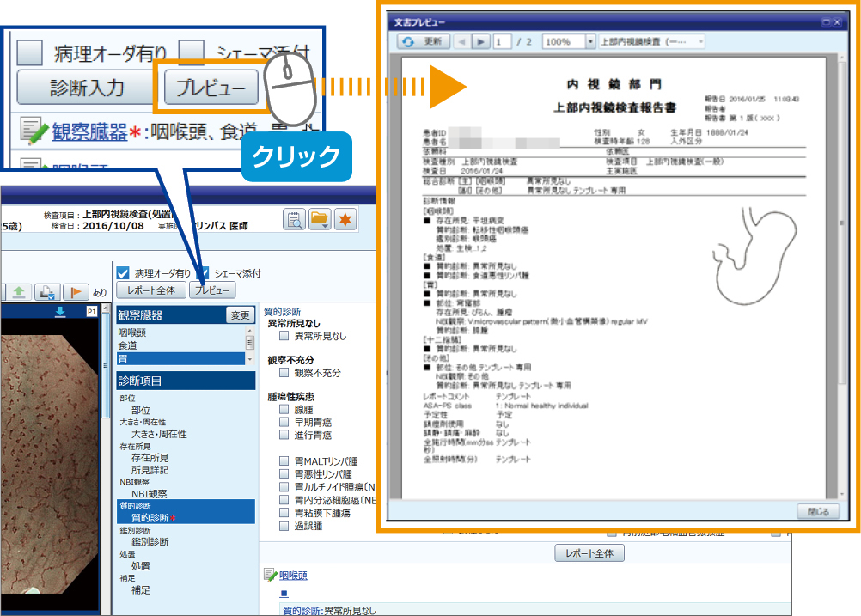This screenshot has width=861, height=616.
Task: Click the page number input field
Action: [502, 41]
